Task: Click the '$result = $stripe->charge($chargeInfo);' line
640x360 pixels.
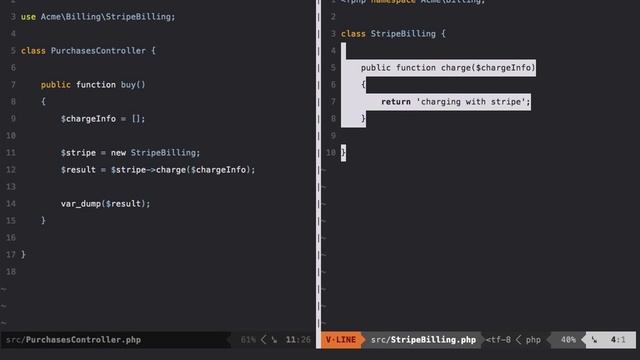Action: (158, 170)
